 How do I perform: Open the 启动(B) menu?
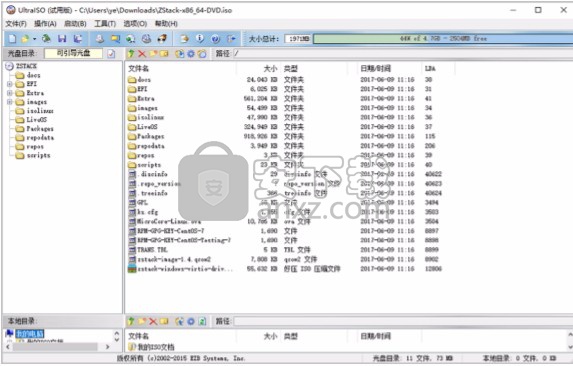click(75, 24)
